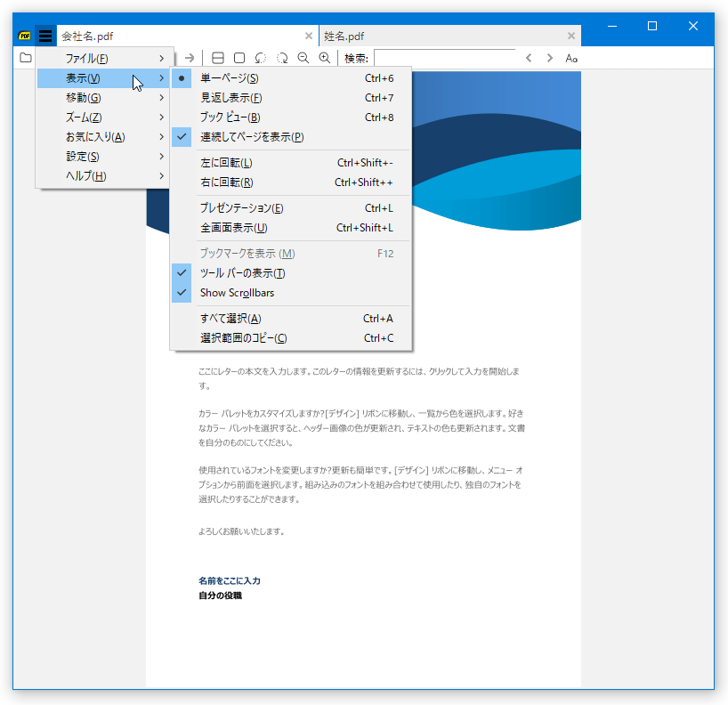Close the PDF viewer window

click(x=693, y=26)
